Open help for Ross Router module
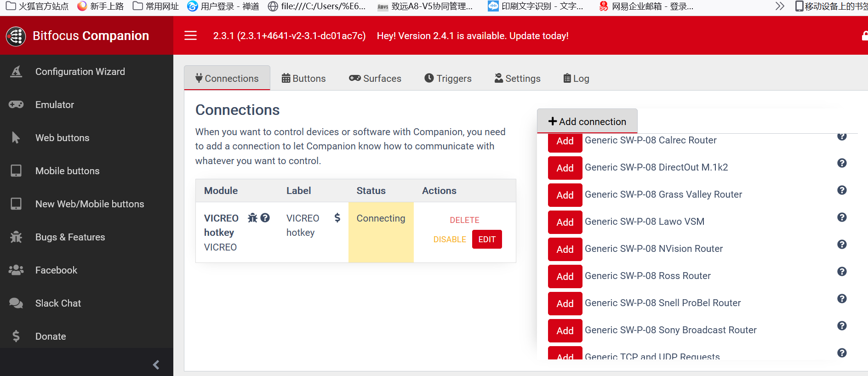This screenshot has height=376, width=868. click(x=842, y=272)
